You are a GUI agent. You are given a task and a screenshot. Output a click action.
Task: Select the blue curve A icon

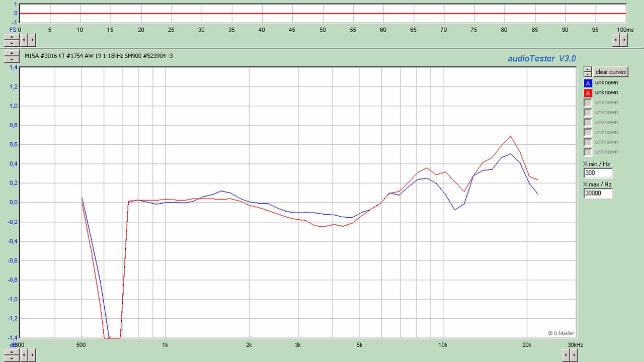point(588,82)
